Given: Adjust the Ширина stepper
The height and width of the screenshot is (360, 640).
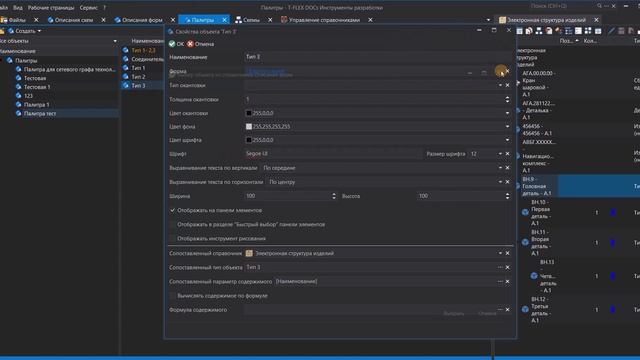Looking at the screenshot, I should (334, 196).
